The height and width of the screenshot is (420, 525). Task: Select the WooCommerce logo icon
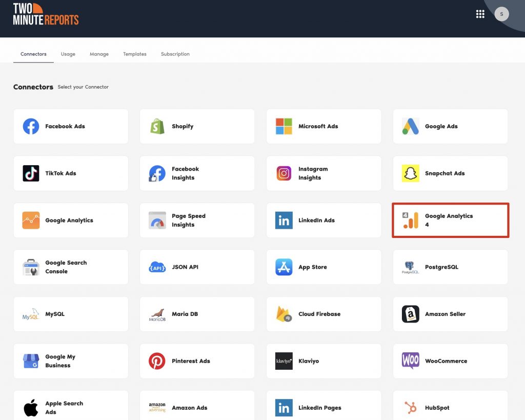pos(410,361)
